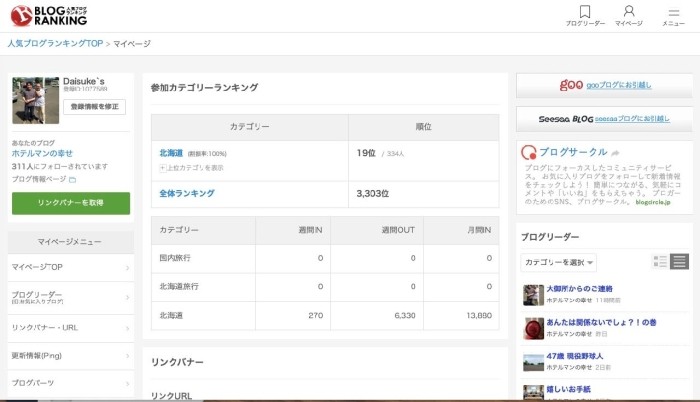This screenshot has width=700, height=402.
Task: Click the green リンクバナーを取得 button
Action: pos(70,202)
